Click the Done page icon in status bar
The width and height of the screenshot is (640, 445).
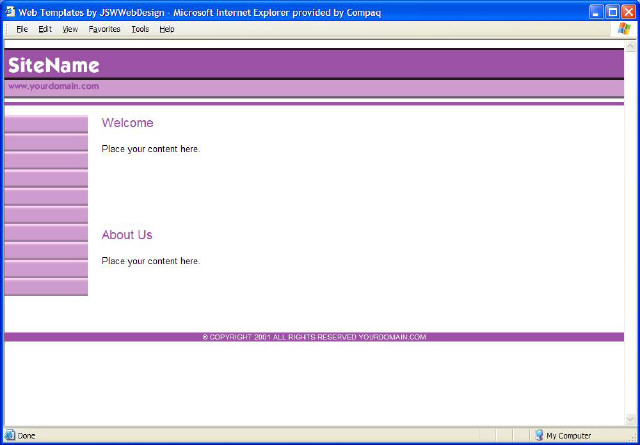pos(10,436)
